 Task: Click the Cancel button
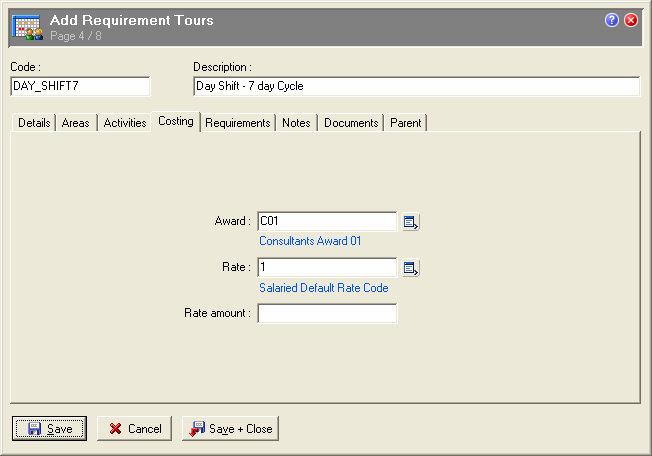tap(134, 429)
